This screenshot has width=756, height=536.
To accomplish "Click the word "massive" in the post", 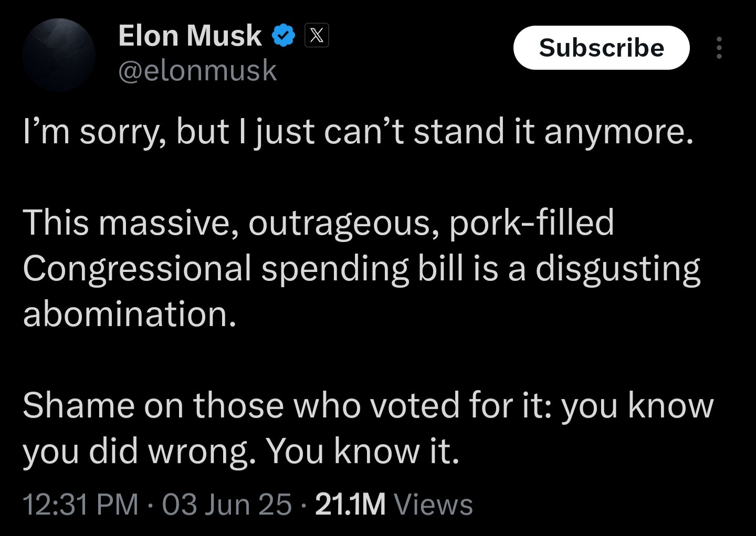I will coord(164,222).
